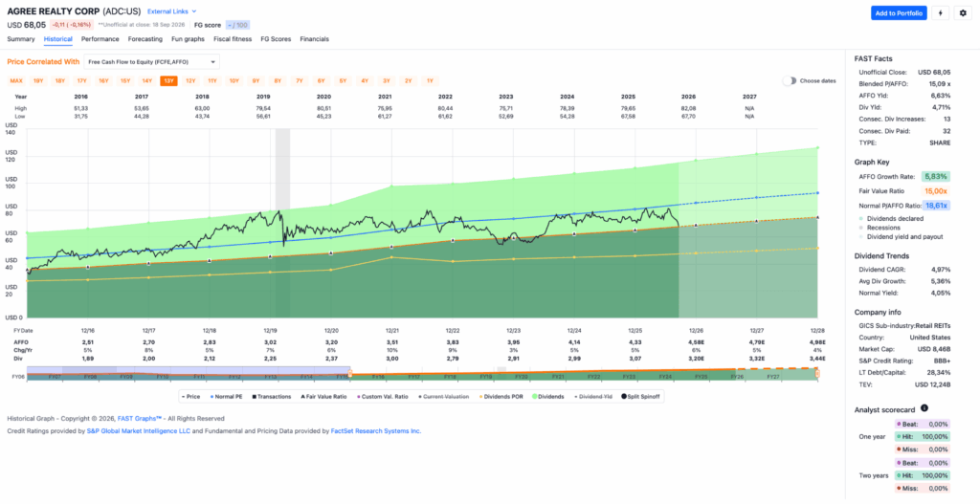Select the 15Y time range
This screenshot has width=980, height=504.
[125, 80]
